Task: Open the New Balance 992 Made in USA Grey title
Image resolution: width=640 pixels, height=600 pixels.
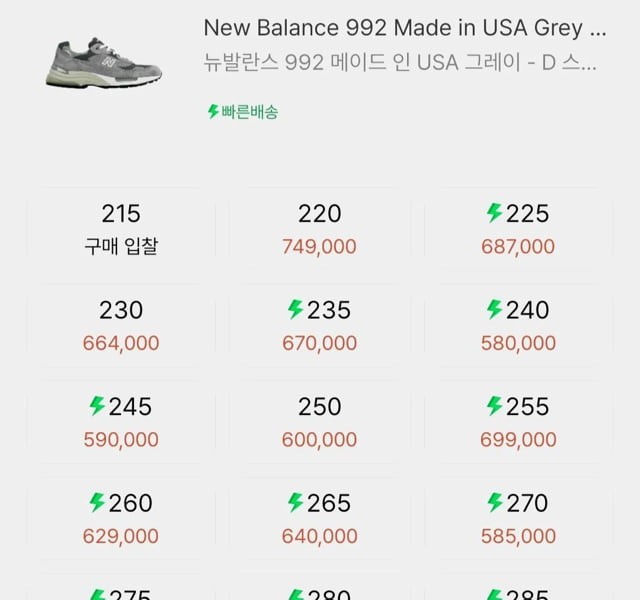Action: click(405, 27)
